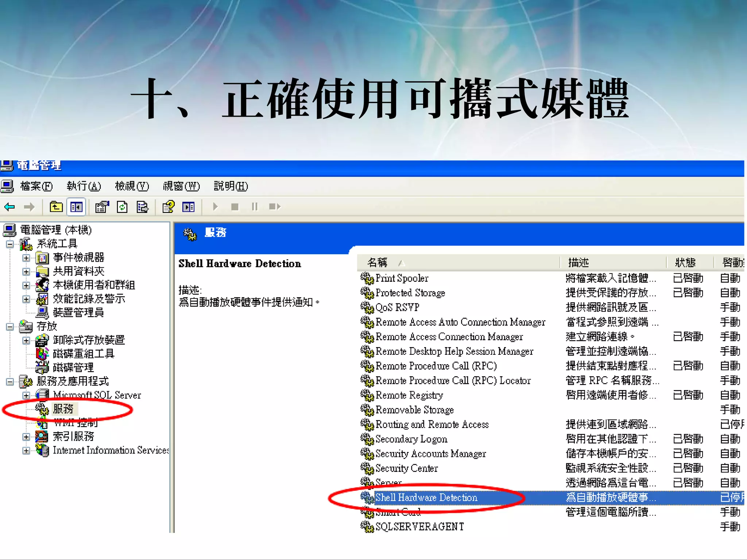Select the Remote Registry service

pyautogui.click(x=409, y=395)
